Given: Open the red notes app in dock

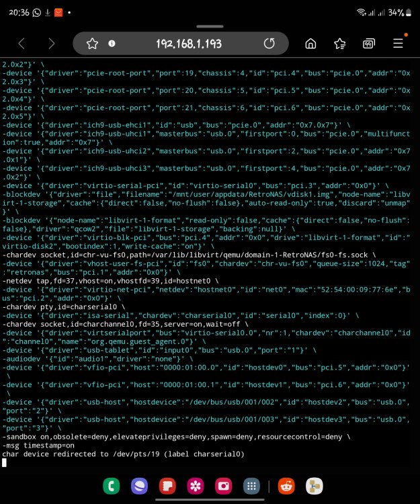Looking at the screenshot, I should (167, 486).
